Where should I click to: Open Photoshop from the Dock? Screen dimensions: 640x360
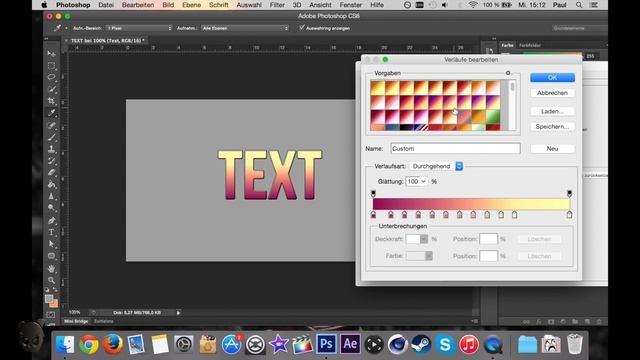click(326, 344)
